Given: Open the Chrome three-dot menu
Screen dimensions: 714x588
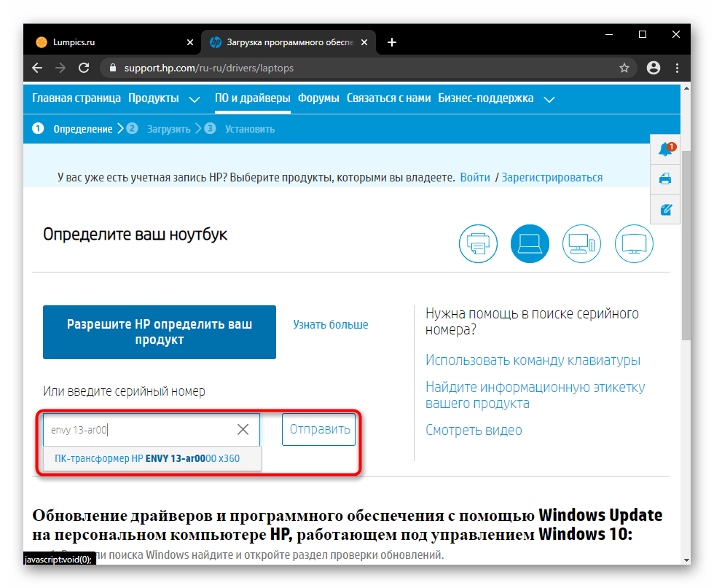Looking at the screenshot, I should pyautogui.click(x=677, y=68).
